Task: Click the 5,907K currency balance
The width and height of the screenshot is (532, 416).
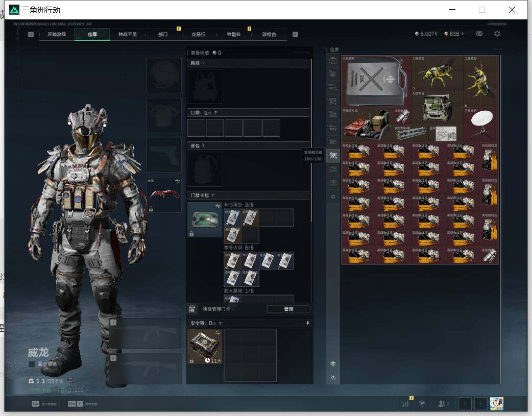Action: 426,34
